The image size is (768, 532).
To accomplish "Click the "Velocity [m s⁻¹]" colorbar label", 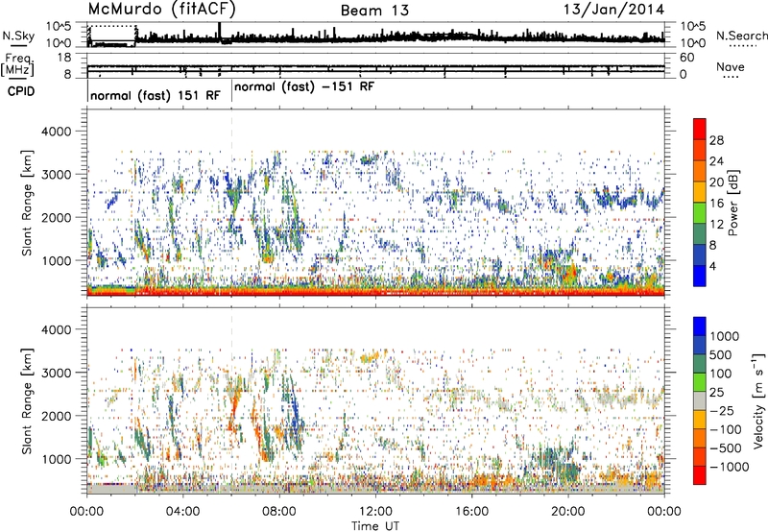I will tap(758, 400).
